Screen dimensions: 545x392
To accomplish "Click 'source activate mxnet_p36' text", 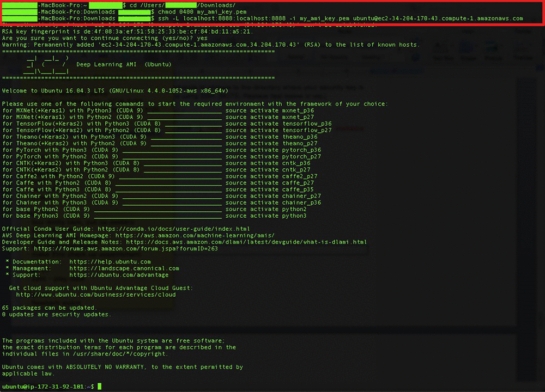I will 269,111.
